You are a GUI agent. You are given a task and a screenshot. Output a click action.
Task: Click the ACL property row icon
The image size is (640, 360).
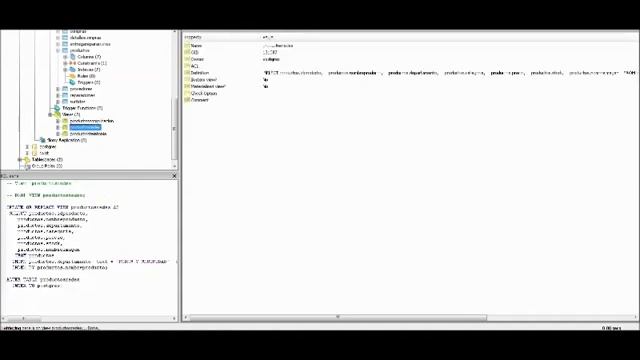point(187,66)
